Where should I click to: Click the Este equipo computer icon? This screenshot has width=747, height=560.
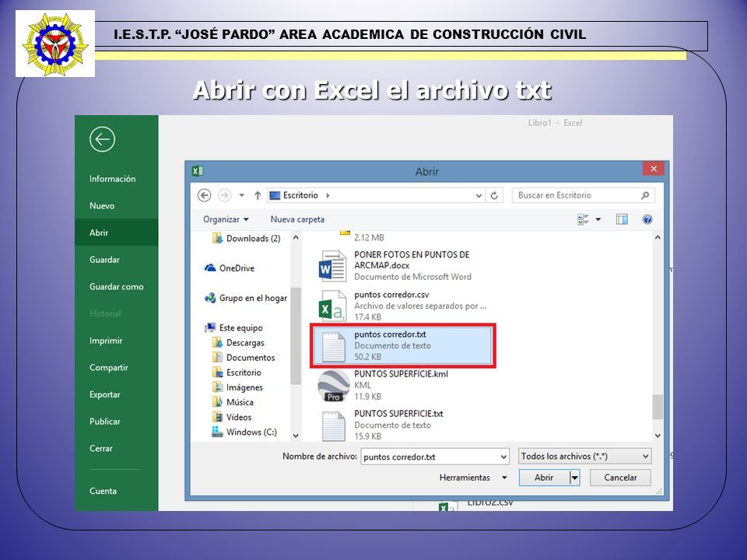[210, 327]
